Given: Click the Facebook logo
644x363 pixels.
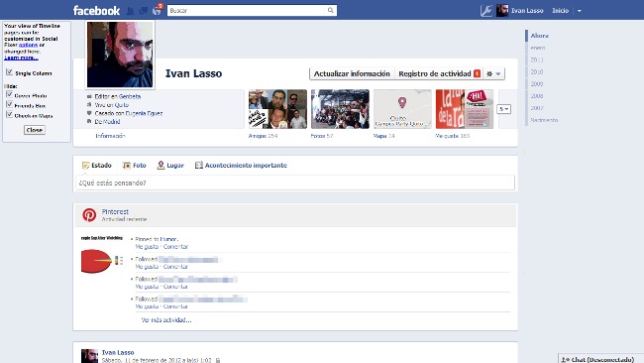Looking at the screenshot, I should [96, 11].
